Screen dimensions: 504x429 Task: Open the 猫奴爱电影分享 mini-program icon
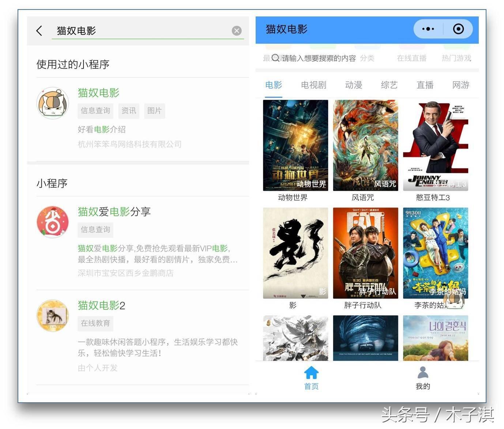(x=52, y=222)
